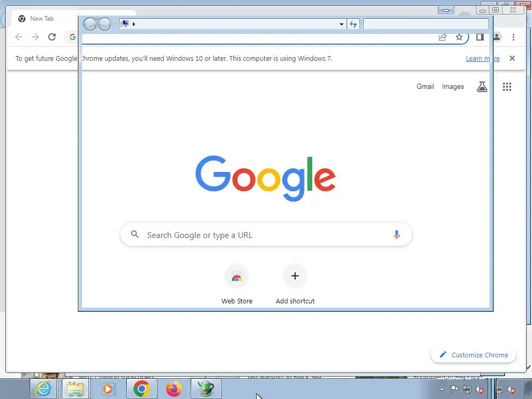
Task: Open Explorer's recent pages dropdown arrow
Action: pyautogui.click(x=115, y=24)
